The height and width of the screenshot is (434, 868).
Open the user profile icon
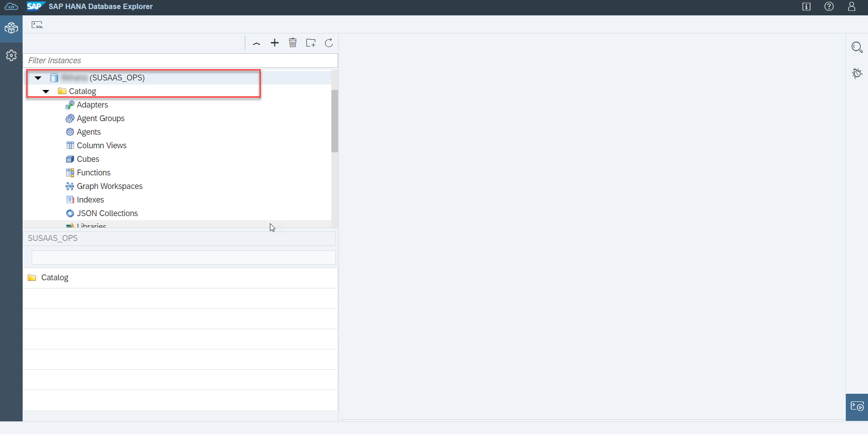(851, 6)
